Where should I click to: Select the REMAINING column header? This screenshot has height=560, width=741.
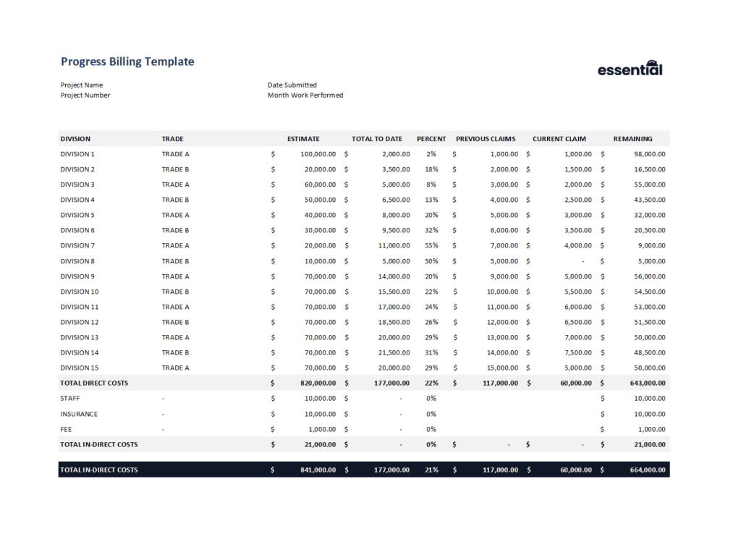tap(632, 138)
